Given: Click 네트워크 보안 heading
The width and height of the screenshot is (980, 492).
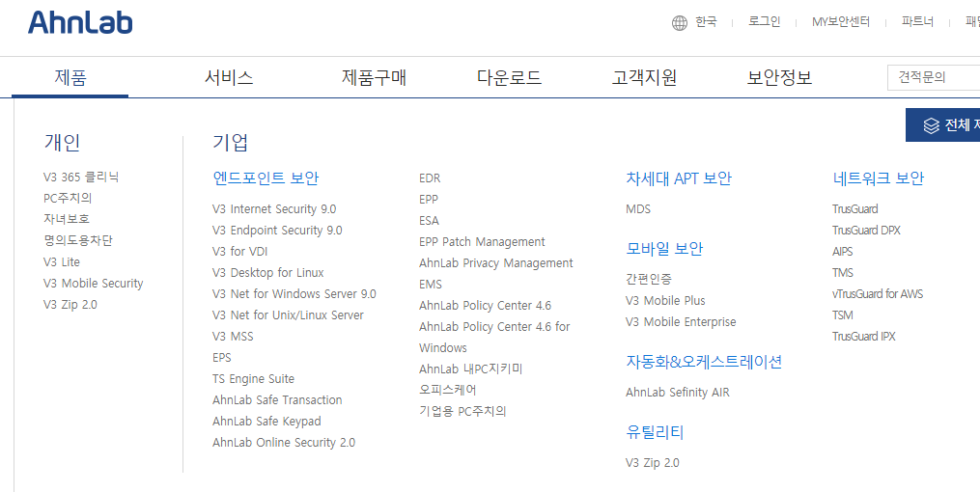Looking at the screenshot, I should pyautogui.click(x=878, y=178).
